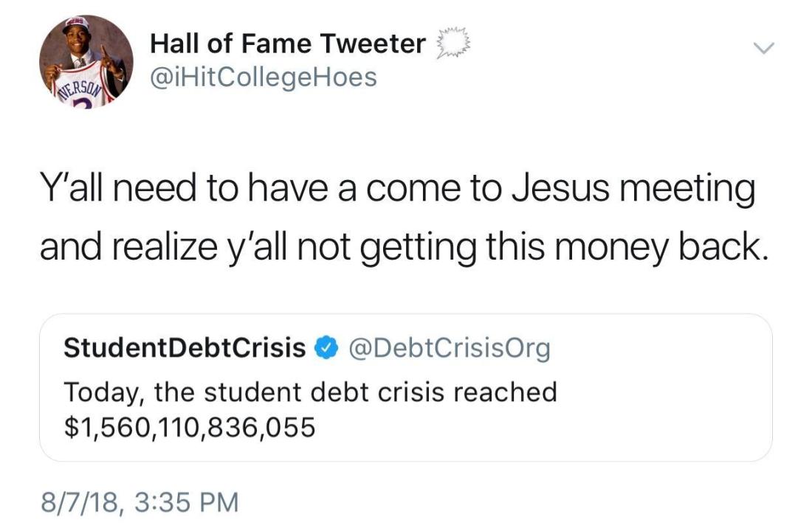Viewport: 812px width, 531px height.
Task: Open the StudentDebtCrisis account name
Action: pos(185,347)
